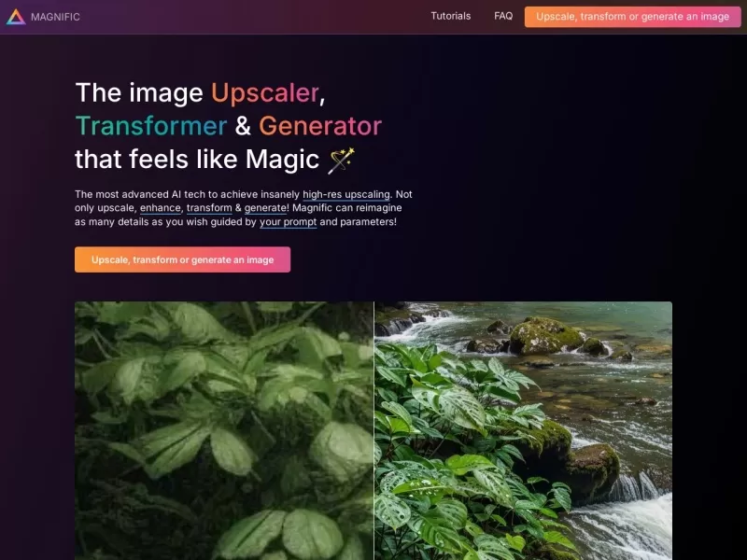Follow the generate link in description
Screen dimensions: 747x560
pos(266,208)
